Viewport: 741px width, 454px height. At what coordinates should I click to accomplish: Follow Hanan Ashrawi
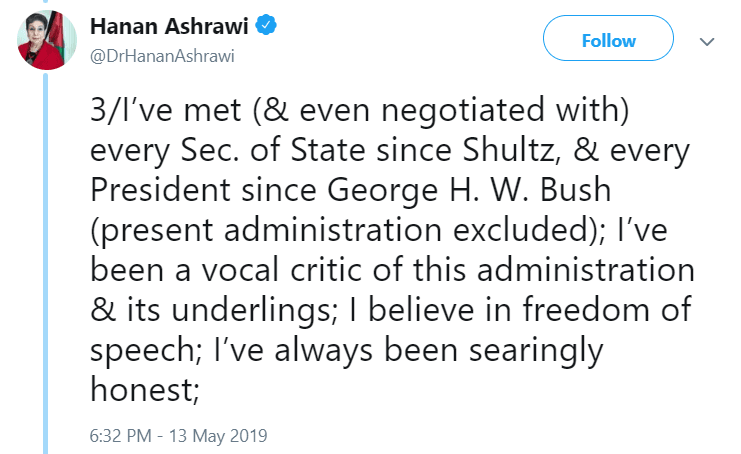click(x=608, y=38)
